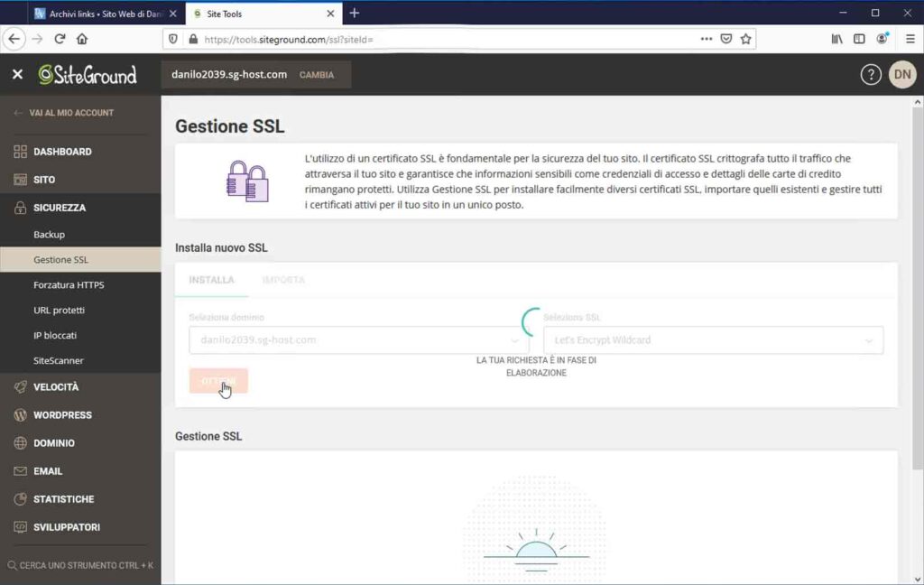924x585 pixels.
Task: Close the SiteGround sidebar with X
Action: pyautogui.click(x=18, y=74)
